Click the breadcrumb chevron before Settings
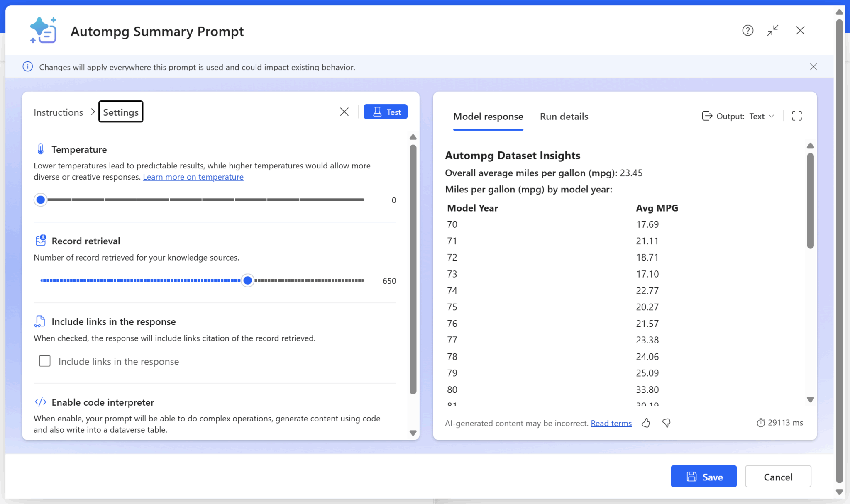Viewport: 850px width, 504px height. 93,112
